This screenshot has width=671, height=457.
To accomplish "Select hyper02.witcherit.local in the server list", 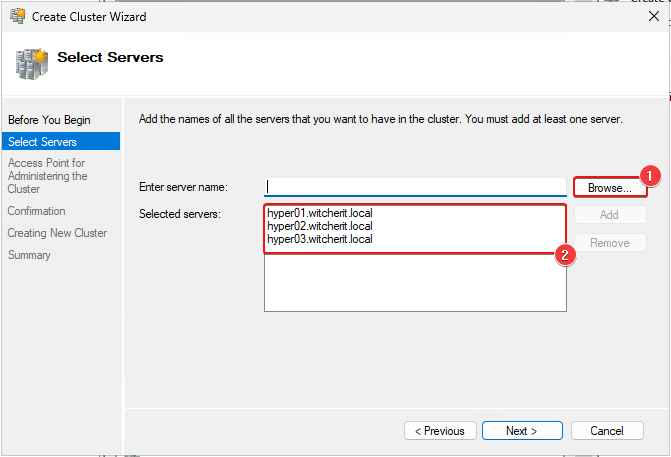I will coord(320,226).
